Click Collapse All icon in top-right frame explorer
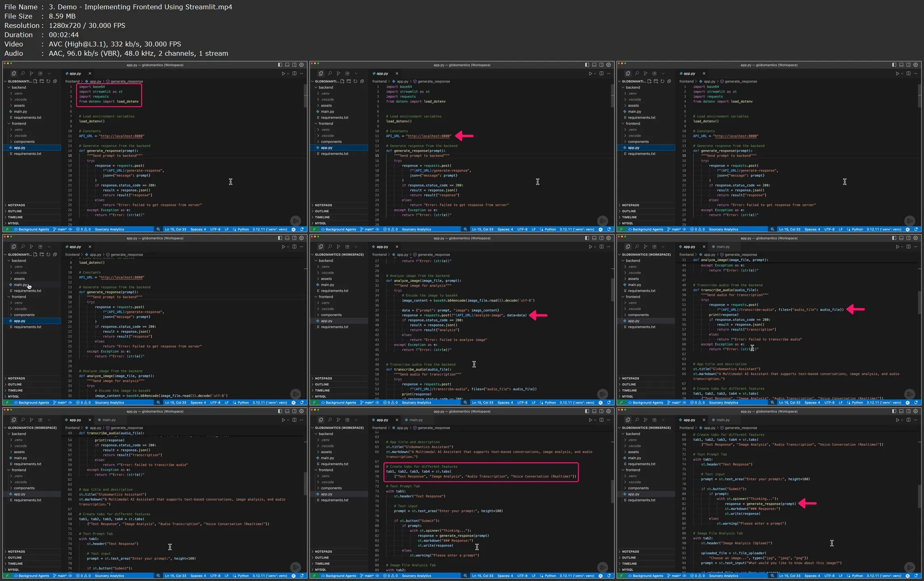The image size is (924, 581). click(669, 81)
